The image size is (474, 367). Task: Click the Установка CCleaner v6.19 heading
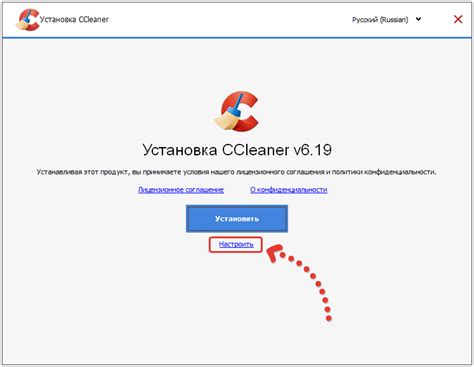[x=237, y=150]
